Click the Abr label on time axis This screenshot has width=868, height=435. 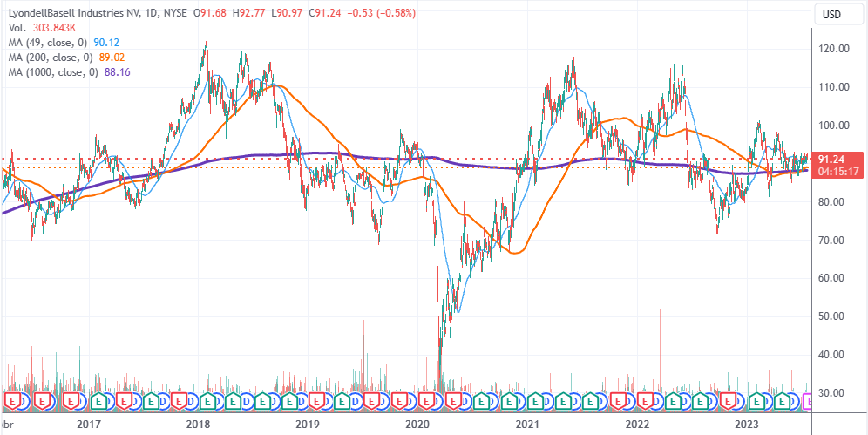tap(7, 425)
